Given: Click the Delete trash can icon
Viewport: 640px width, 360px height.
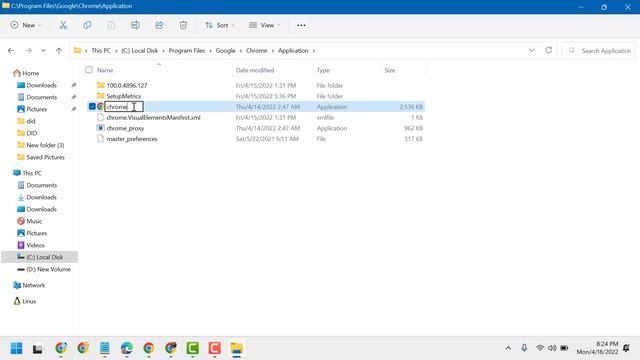Looking at the screenshot, I should pos(183,25).
